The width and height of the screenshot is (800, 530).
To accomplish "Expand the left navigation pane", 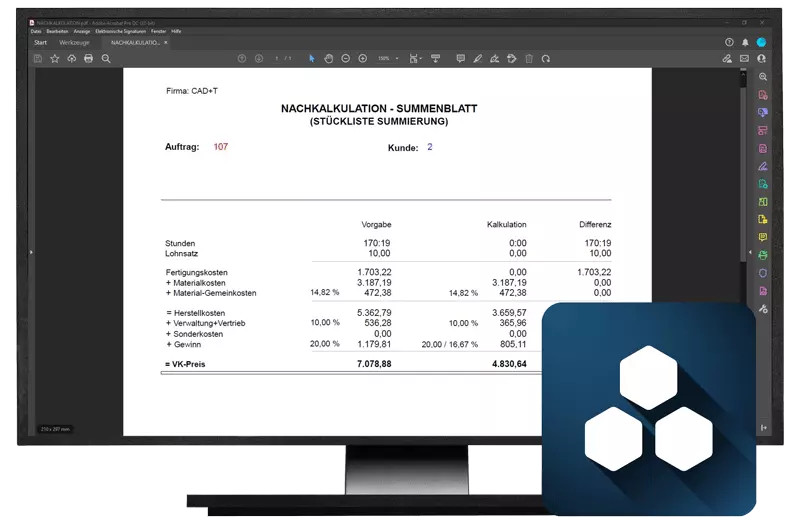I will pyautogui.click(x=31, y=252).
